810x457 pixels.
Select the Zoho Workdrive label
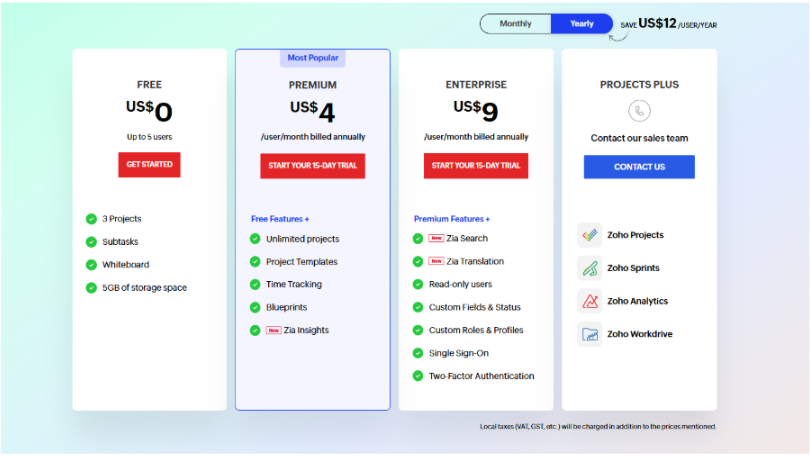[x=640, y=334]
